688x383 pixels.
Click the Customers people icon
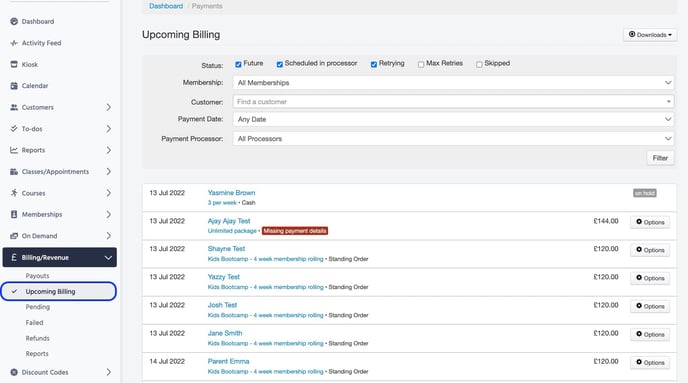point(14,107)
